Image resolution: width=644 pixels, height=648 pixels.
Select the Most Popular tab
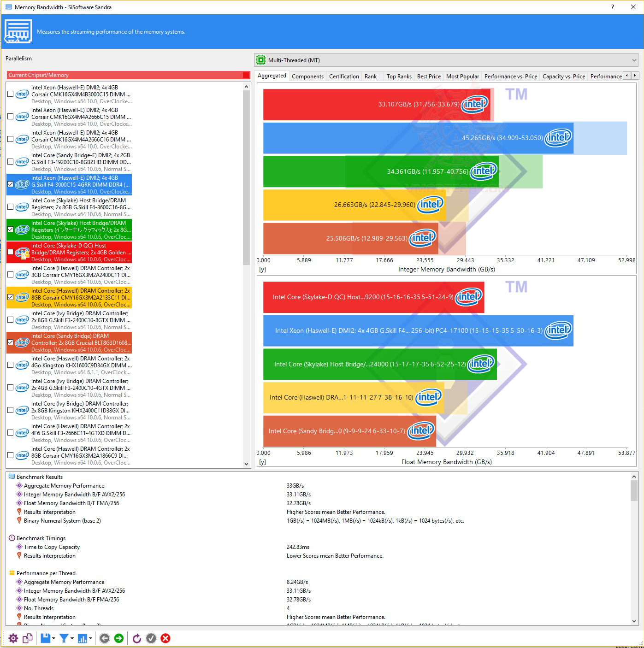(x=462, y=77)
